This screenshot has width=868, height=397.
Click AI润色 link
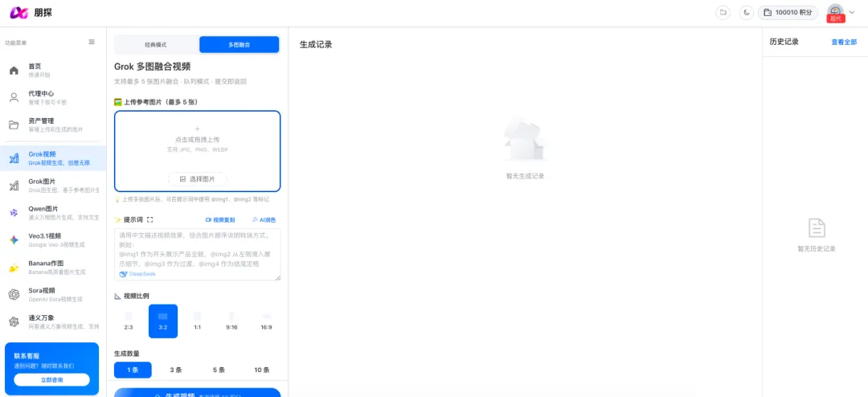coord(264,220)
